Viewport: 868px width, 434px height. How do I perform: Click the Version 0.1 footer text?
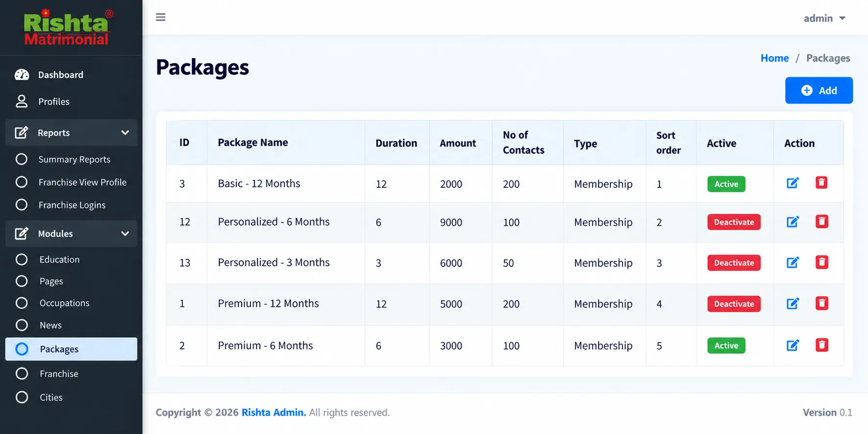click(827, 412)
